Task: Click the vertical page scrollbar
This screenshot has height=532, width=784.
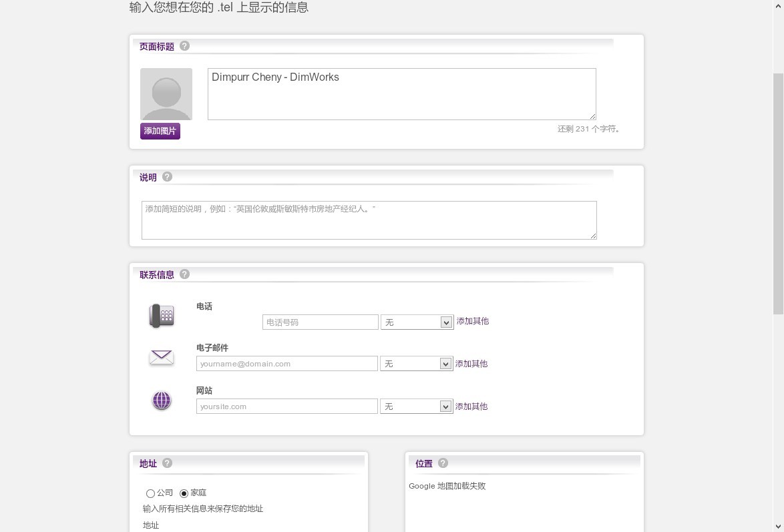Action: 778,194
